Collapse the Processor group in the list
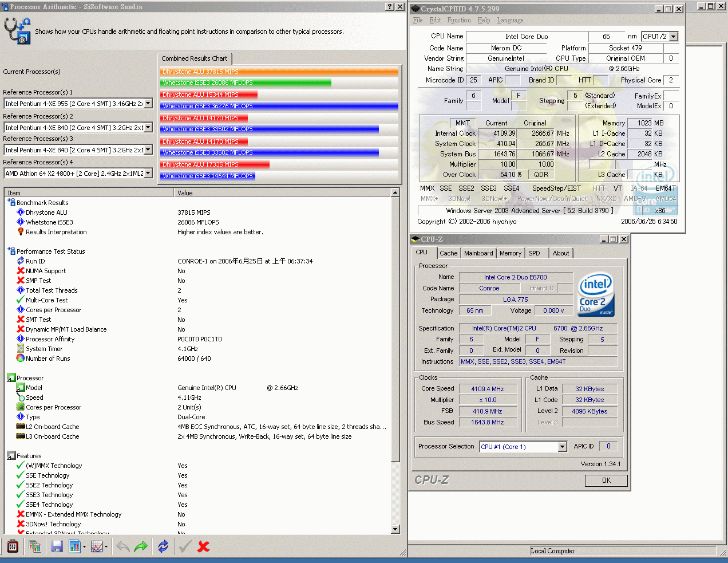 coord(11,378)
